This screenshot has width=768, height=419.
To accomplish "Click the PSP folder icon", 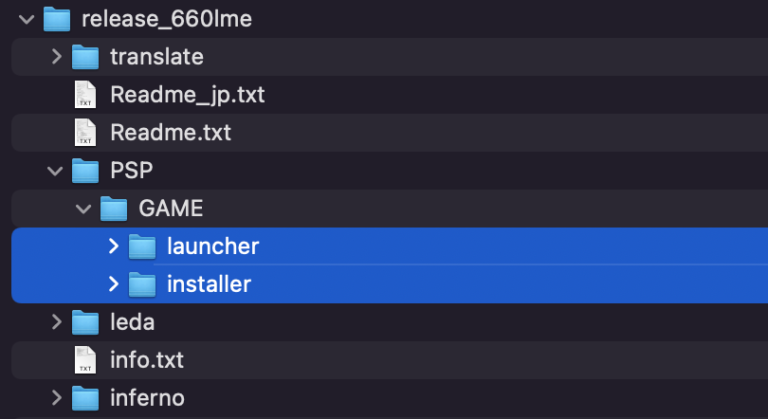I will (x=86, y=170).
